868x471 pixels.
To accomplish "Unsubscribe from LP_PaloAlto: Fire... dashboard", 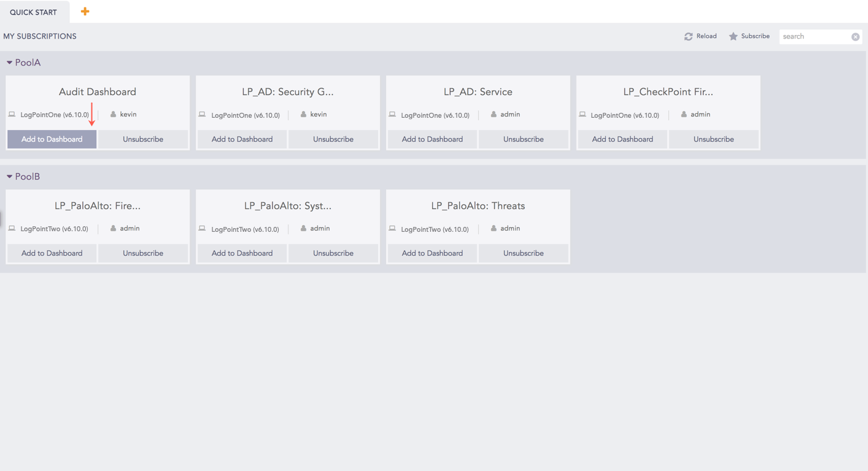I will point(142,253).
